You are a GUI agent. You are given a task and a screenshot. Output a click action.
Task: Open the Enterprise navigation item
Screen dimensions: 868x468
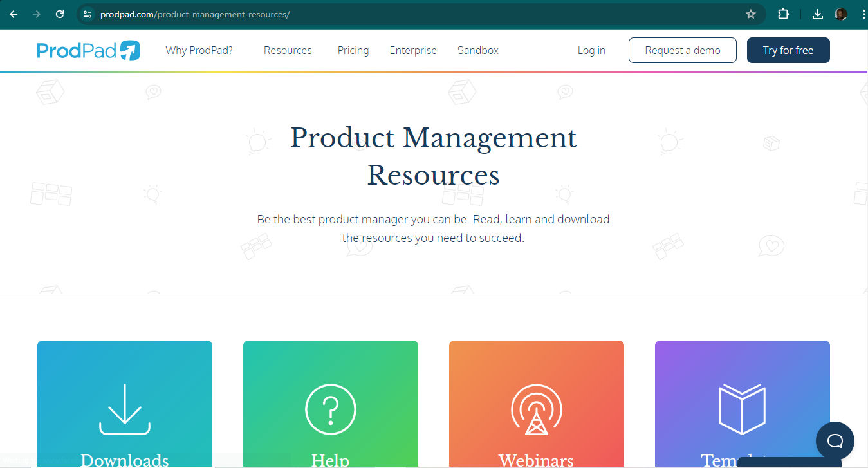[x=413, y=50]
